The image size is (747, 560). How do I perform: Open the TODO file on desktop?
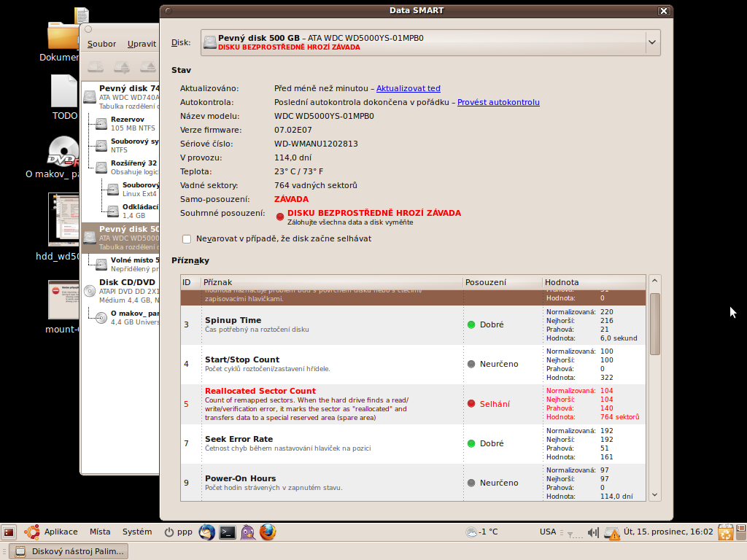coord(64,98)
